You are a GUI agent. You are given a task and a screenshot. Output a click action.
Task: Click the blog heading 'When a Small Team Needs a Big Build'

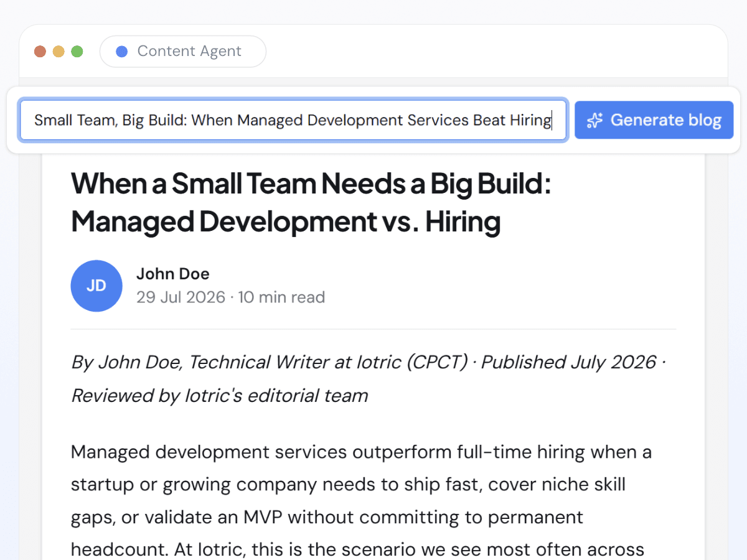pyautogui.click(x=311, y=202)
